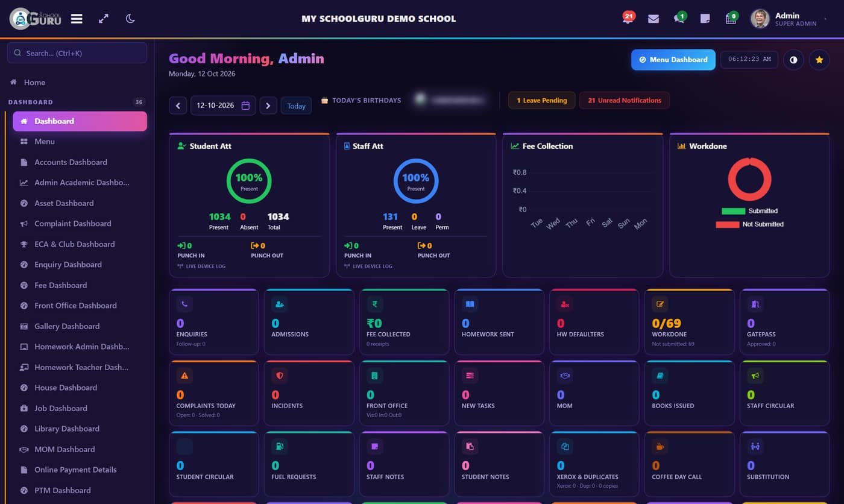Open the Workdone 0/69 card
Screen dimensions: 844x504
pos(689,322)
